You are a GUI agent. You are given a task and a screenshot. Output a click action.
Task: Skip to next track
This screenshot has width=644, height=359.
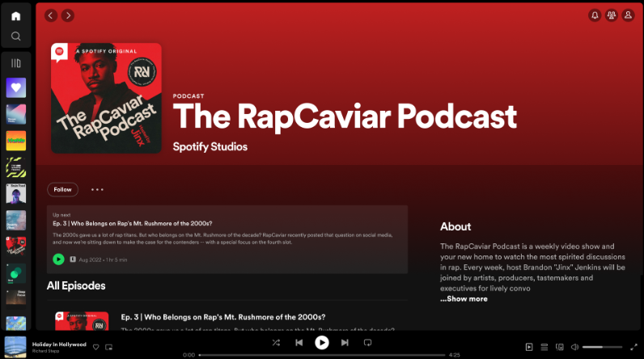345,343
